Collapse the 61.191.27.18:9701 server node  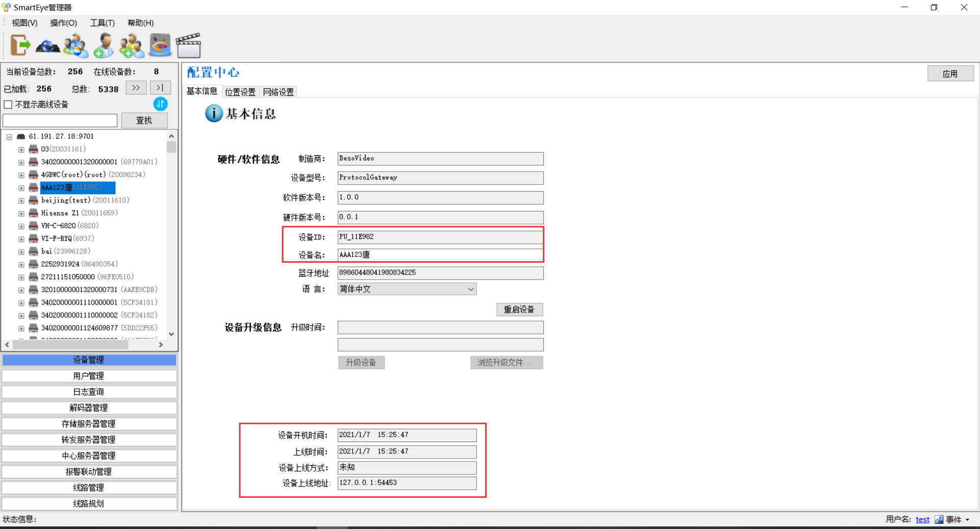tap(9, 137)
